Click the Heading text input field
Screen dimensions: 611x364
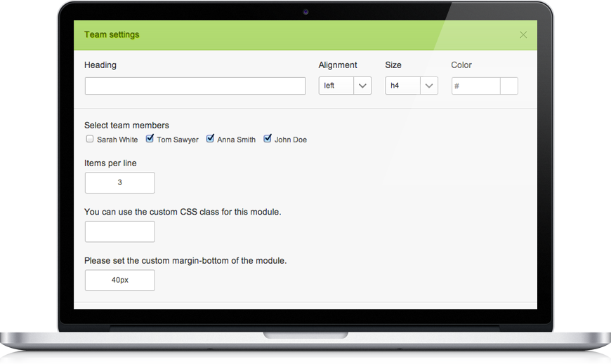[x=195, y=86]
